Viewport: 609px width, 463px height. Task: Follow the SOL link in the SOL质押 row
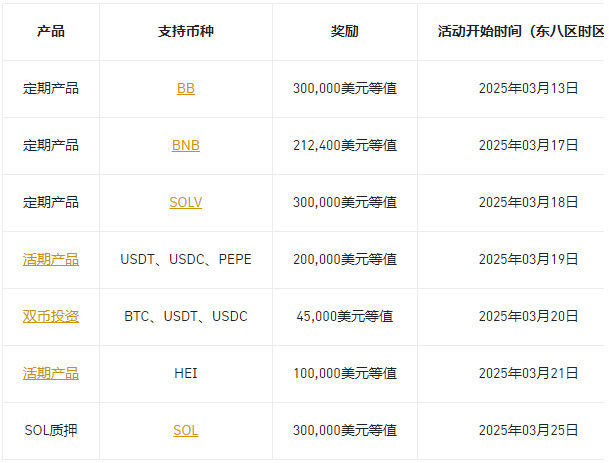186,430
